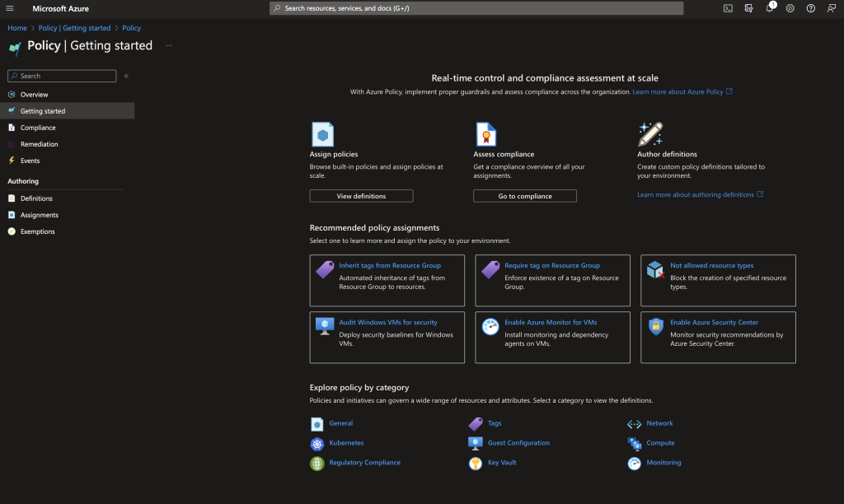
Task: Browse the Guest Configuration category
Action: point(518,443)
